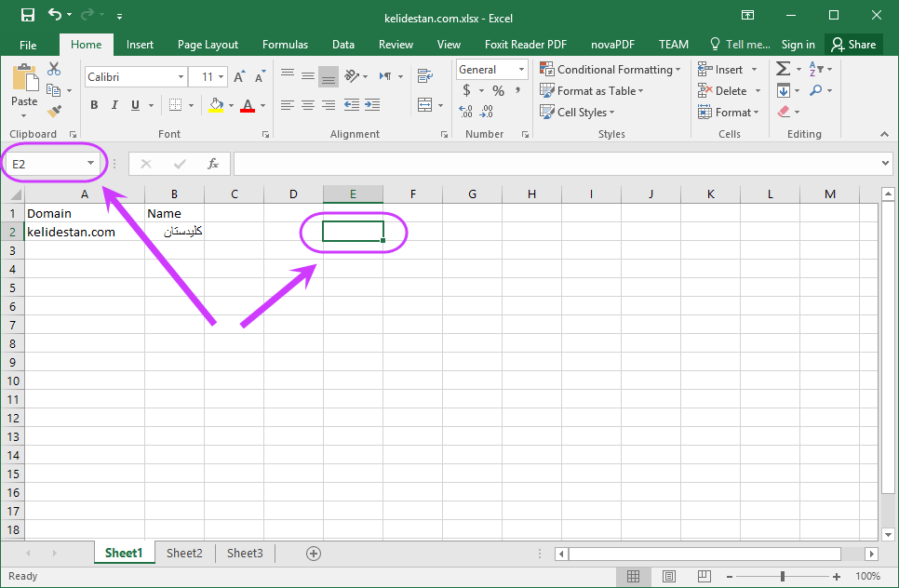Toggle italic formatting
Viewport: 899px width, 588px height.
coord(114,105)
